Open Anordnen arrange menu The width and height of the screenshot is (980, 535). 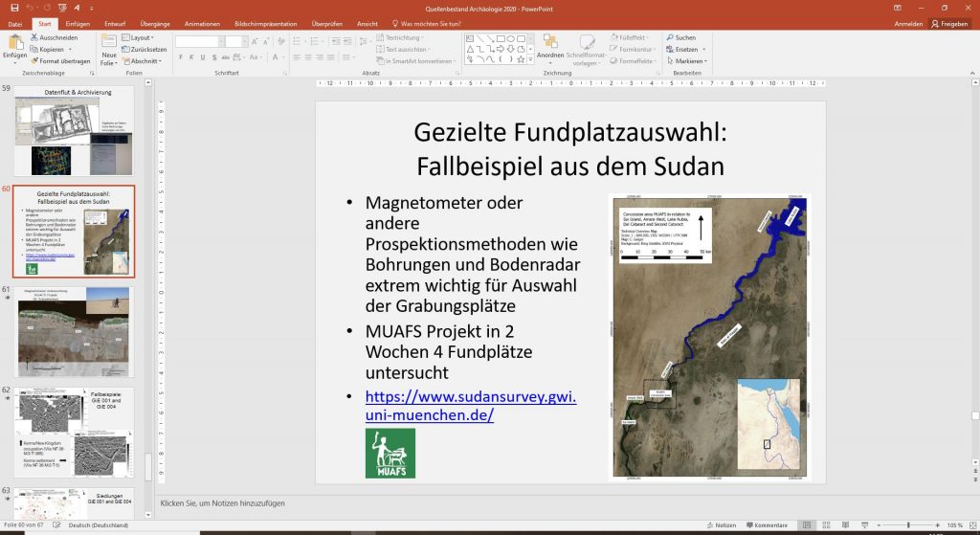pyautogui.click(x=550, y=48)
